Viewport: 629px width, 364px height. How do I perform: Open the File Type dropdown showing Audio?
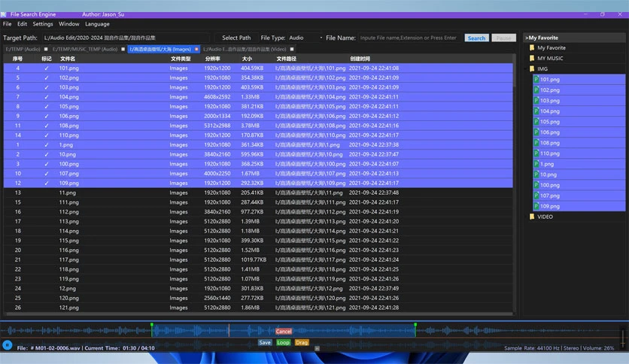click(x=305, y=38)
